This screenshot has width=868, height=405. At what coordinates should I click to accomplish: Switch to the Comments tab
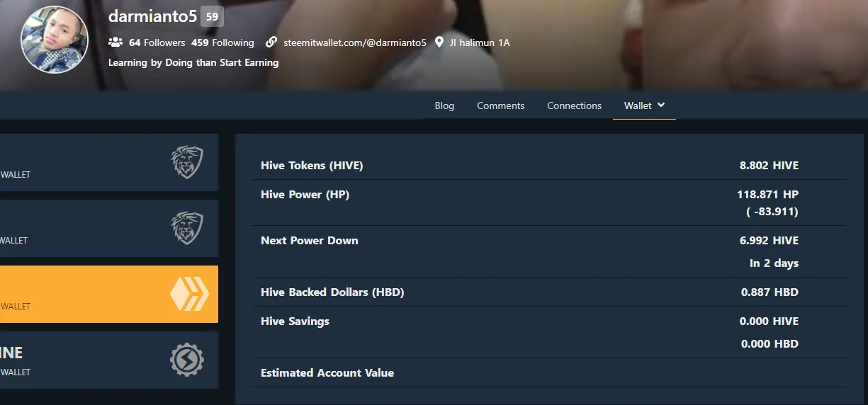coord(501,105)
